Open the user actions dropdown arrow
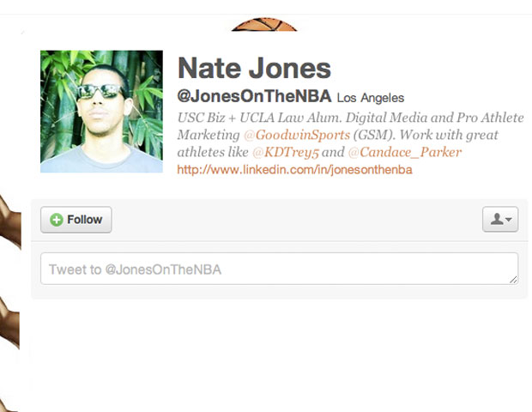The height and width of the screenshot is (412, 532). 510,220
